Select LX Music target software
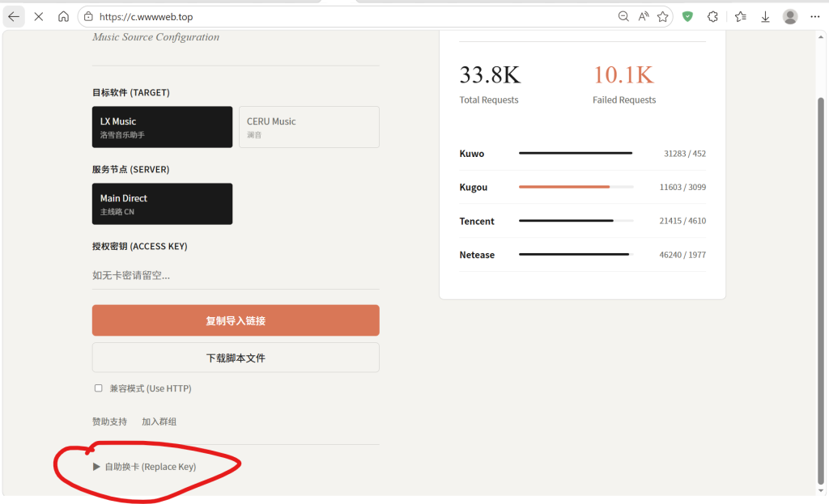Screen dimensions: 829x504 tap(162, 127)
